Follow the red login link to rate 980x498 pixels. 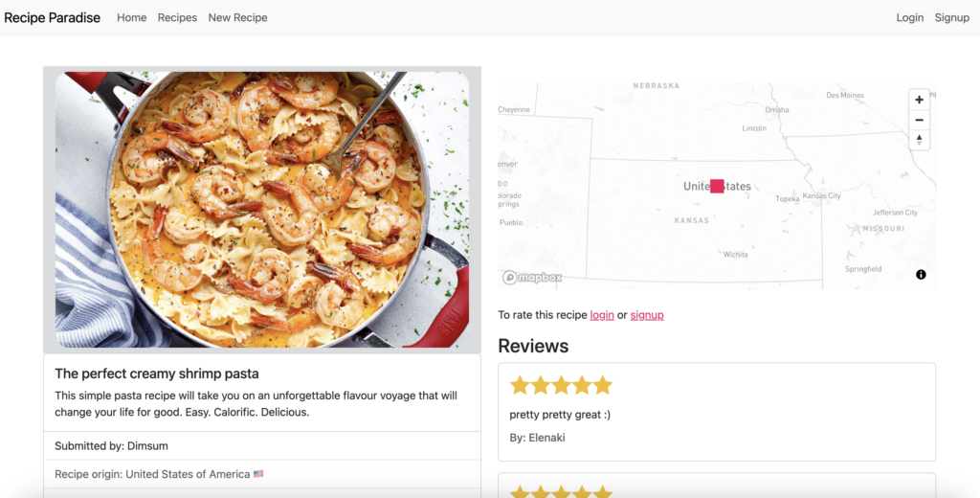(x=602, y=315)
